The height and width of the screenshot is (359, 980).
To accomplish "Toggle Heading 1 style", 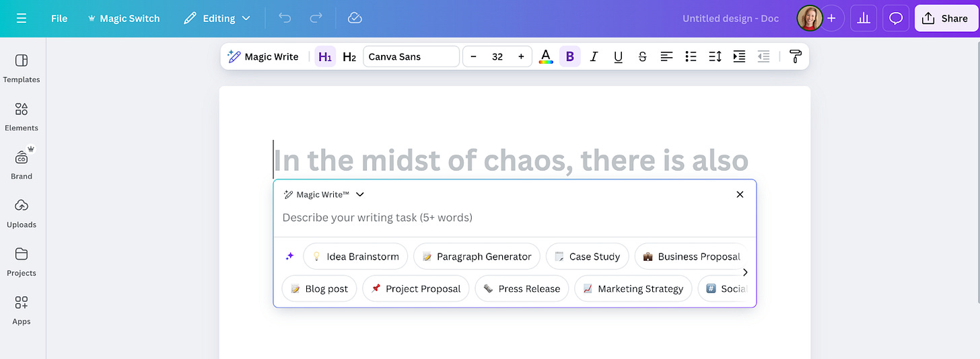I will tap(325, 56).
